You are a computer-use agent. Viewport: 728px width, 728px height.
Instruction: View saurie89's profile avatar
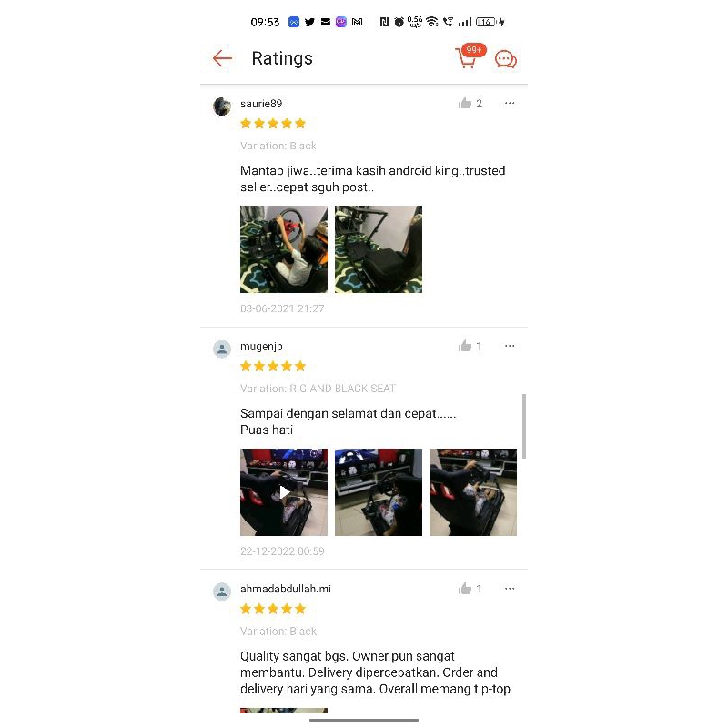click(x=222, y=106)
